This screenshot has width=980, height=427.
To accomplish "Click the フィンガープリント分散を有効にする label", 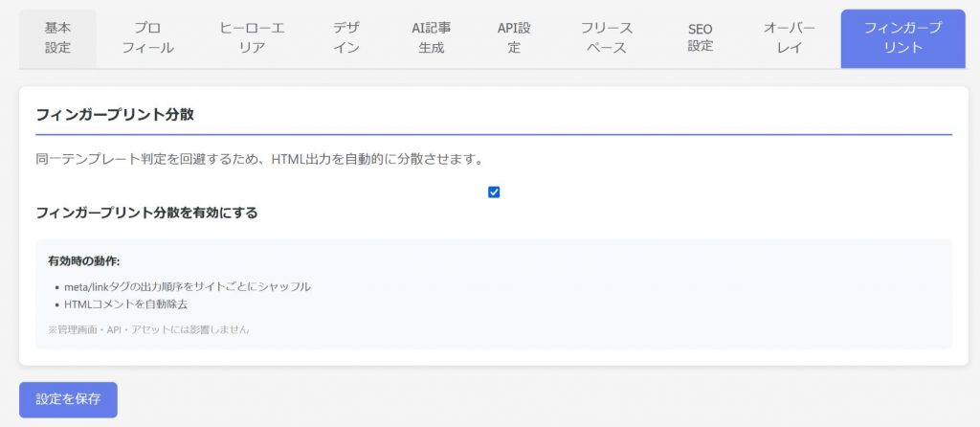I will click(x=146, y=213).
